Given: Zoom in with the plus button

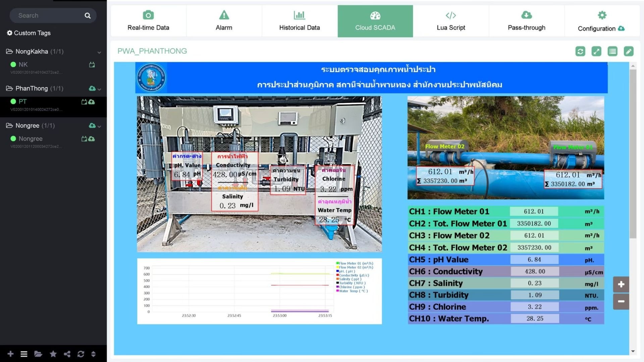Looking at the screenshot, I should [x=621, y=284].
